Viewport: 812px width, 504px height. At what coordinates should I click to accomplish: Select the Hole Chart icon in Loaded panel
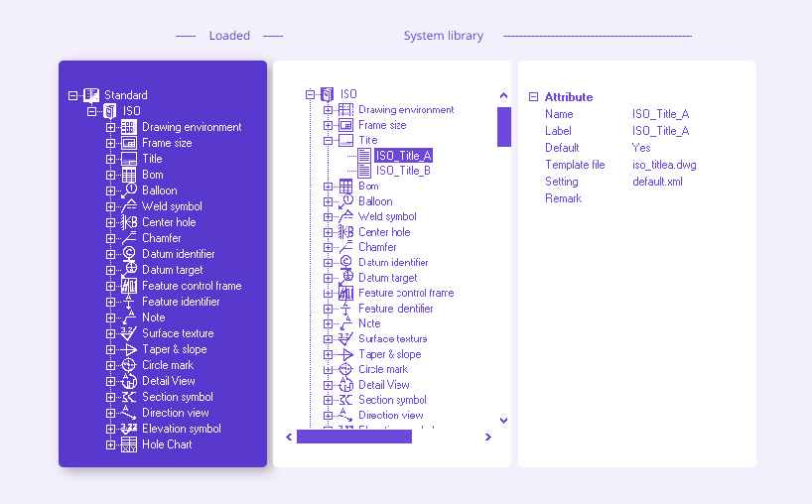(128, 444)
